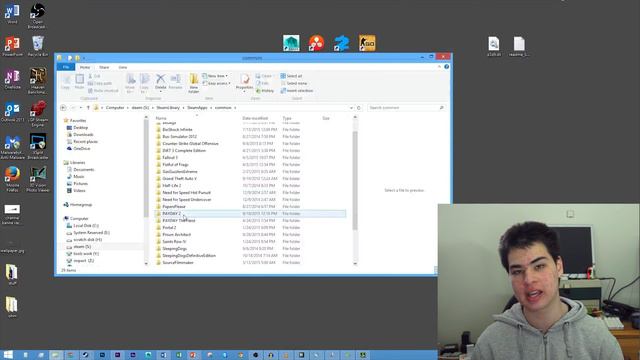Select Local Disk (C:) in navigation pane
Viewport: 640px width, 360px height.
86,226
